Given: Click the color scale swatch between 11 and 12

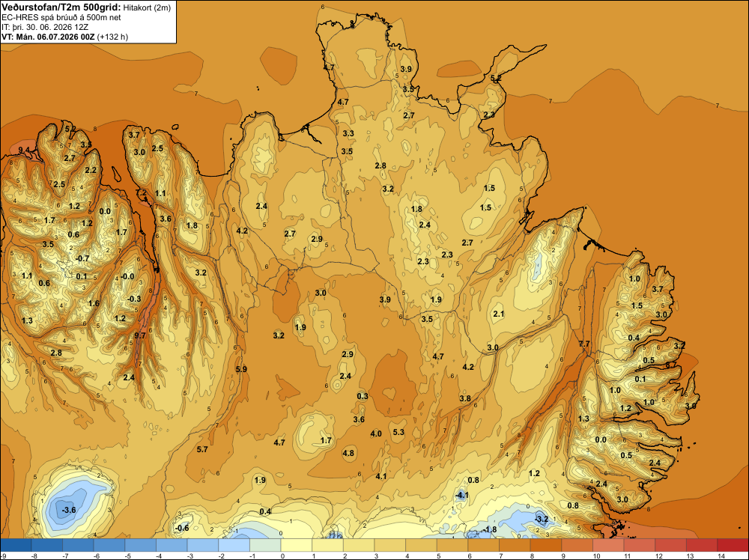Looking at the screenshot, I should pyautogui.click(x=640, y=545).
